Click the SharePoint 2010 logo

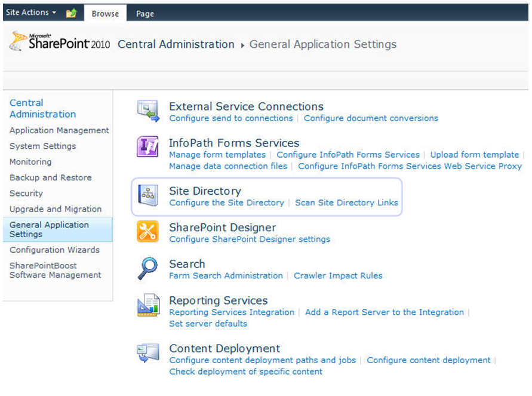[60, 42]
